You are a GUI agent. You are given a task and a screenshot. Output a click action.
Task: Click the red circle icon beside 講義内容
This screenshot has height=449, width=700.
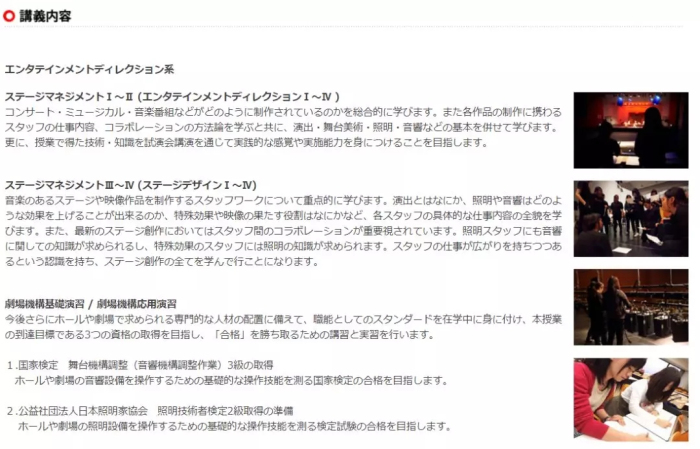(x=9, y=16)
